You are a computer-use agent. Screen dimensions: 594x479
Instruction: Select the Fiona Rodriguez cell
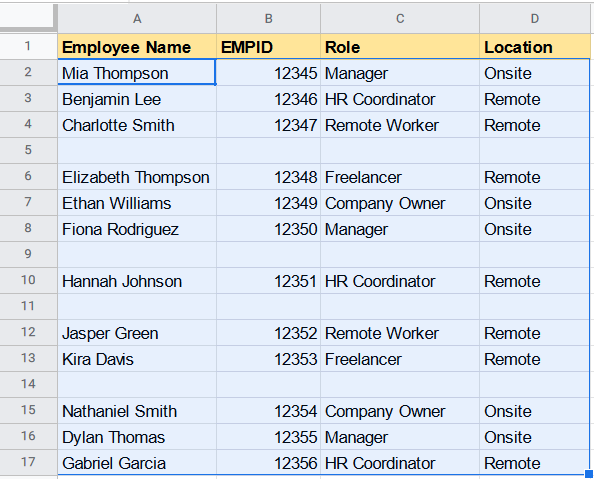[137, 229]
